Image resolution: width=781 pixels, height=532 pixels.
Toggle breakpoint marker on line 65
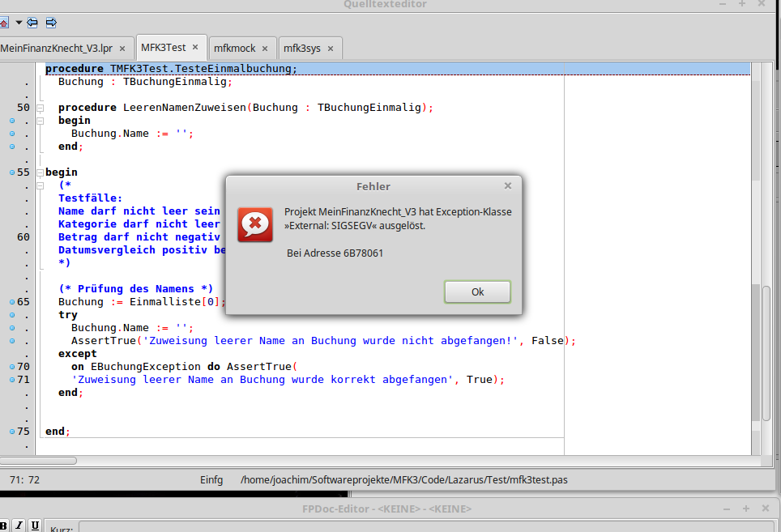click(x=11, y=302)
